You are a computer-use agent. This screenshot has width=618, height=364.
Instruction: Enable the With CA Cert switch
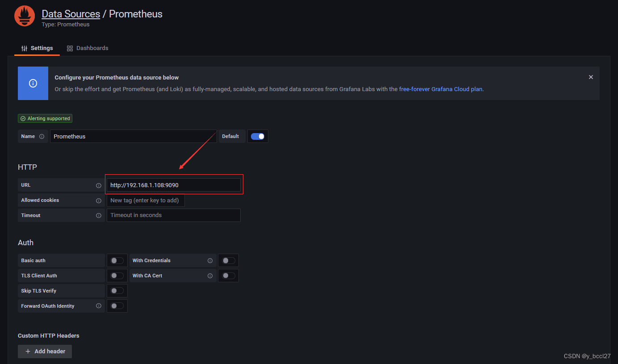[229, 276]
